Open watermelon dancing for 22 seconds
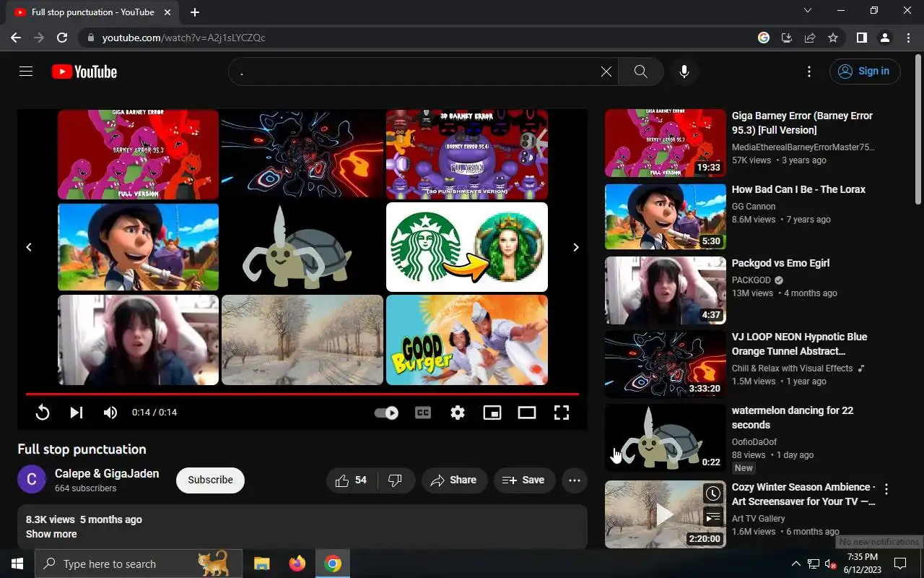 point(793,418)
